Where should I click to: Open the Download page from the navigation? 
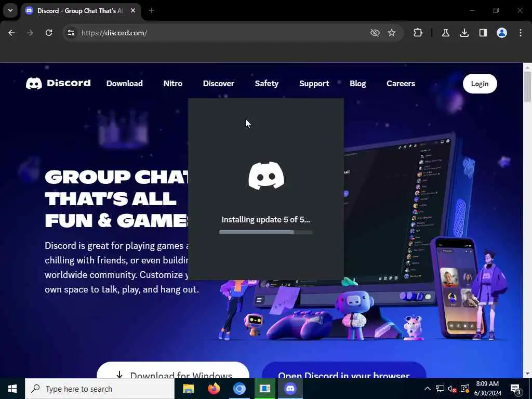click(x=125, y=84)
